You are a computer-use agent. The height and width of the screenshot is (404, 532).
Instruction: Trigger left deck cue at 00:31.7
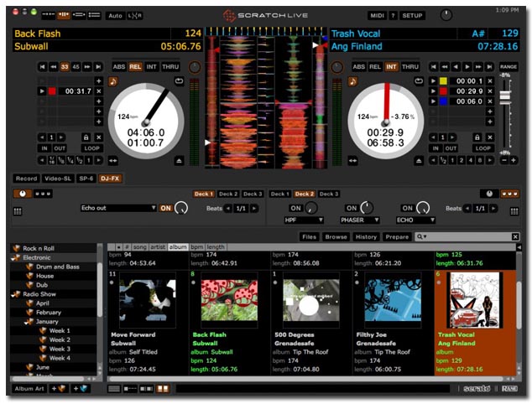[42, 91]
